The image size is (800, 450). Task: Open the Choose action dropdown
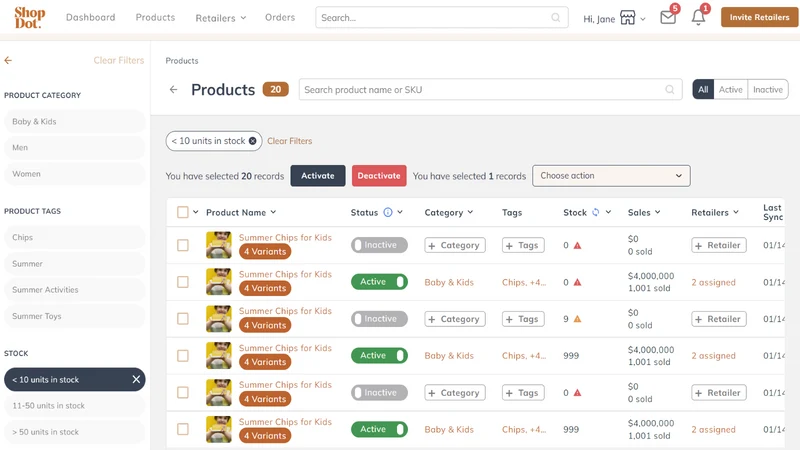(611, 176)
